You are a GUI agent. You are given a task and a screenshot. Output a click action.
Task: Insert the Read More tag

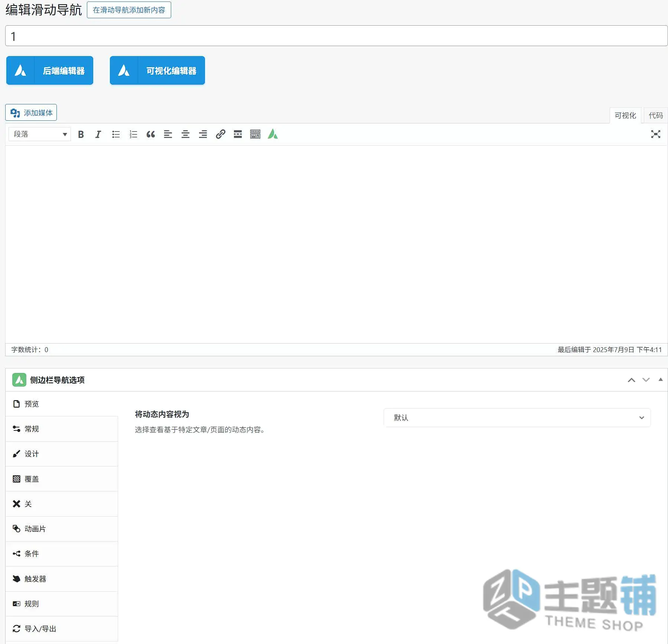point(238,134)
